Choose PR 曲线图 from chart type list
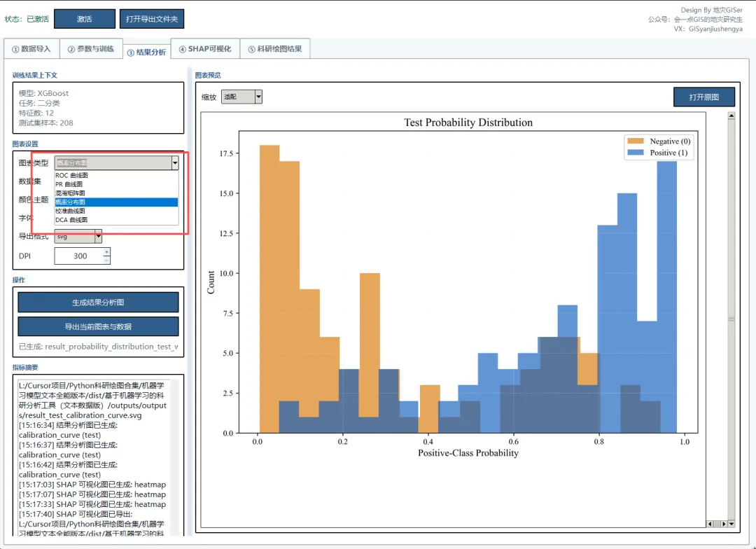756x549 pixels. click(116, 184)
